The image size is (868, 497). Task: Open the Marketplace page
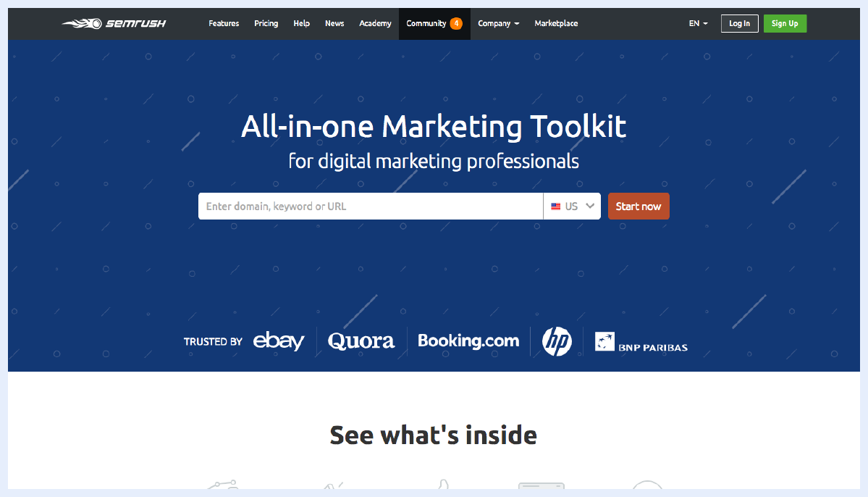pyautogui.click(x=556, y=23)
